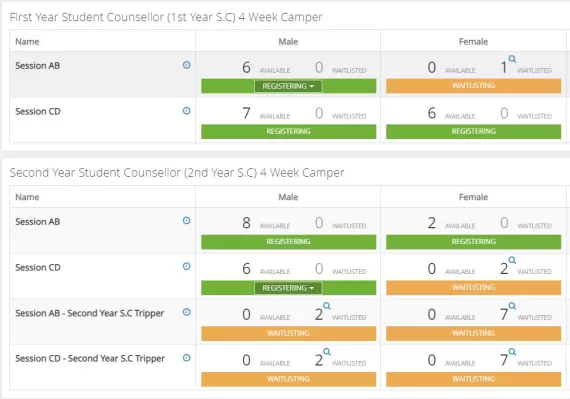View female waitlist magnifier for Session CD Tripper
Viewport: 570px width, 399px height.
pyautogui.click(x=512, y=352)
